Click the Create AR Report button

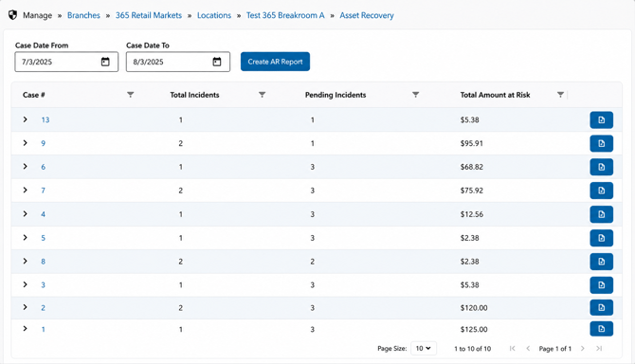click(x=275, y=62)
